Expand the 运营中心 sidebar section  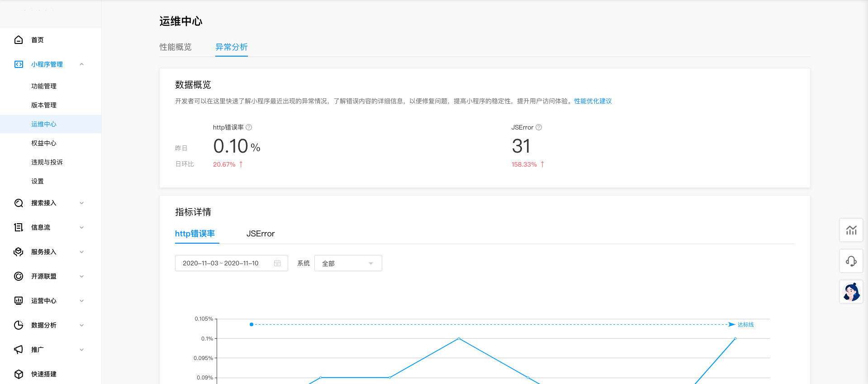[82, 301]
